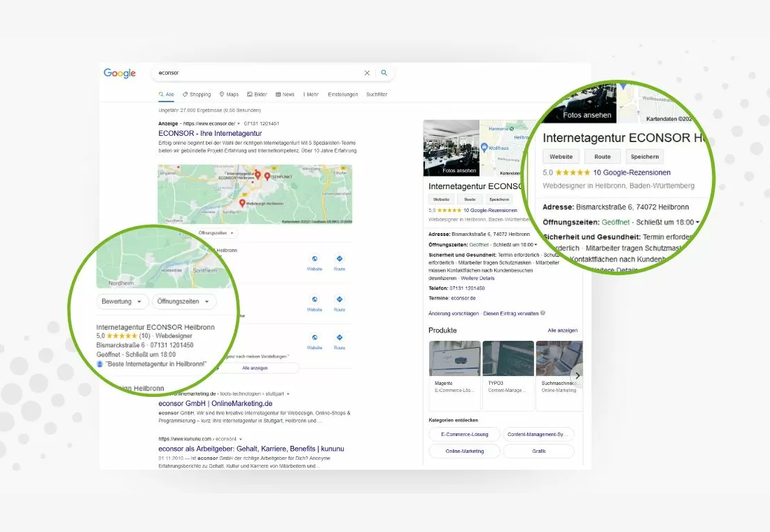Click the Route directions icon
The image size is (770, 532).
click(x=340, y=260)
